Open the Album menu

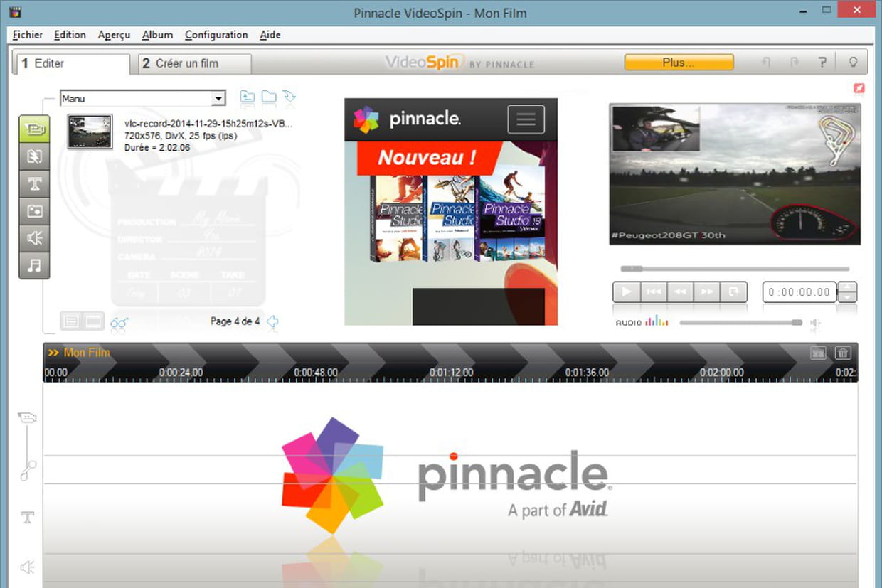point(157,35)
